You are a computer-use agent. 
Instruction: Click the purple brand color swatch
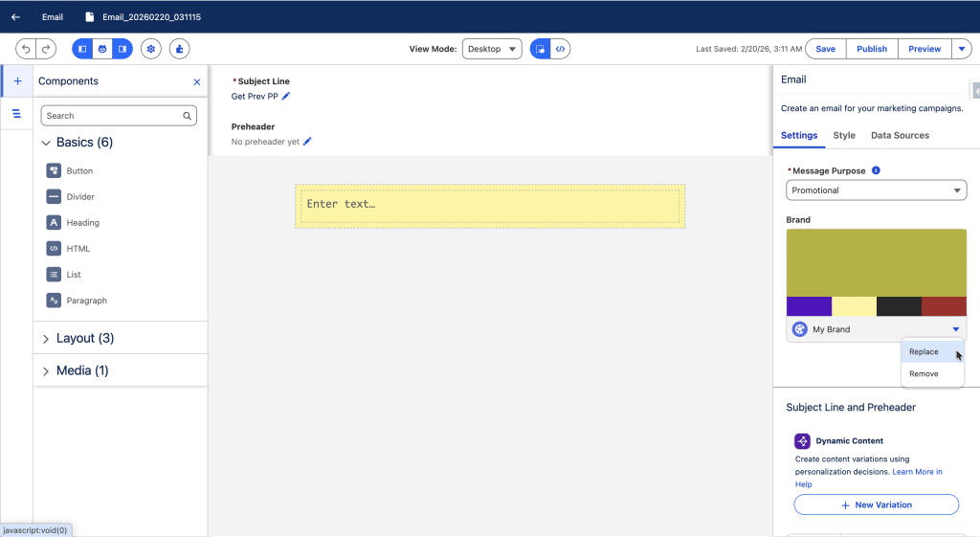pos(809,306)
